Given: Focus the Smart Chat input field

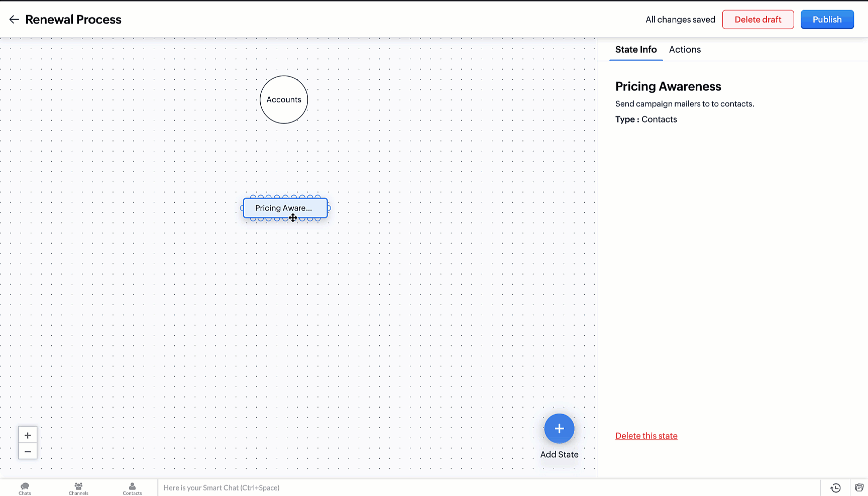Looking at the screenshot, I should (x=452, y=488).
